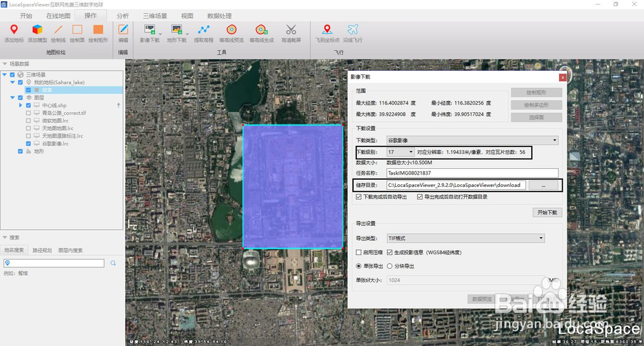
Task: Click the 高清截屏 scissors screenshot icon
Action: point(291,30)
